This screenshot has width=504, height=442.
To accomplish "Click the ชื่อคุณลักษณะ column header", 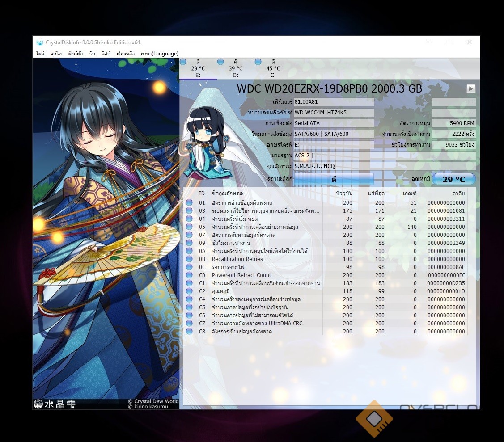I will pos(266,194).
